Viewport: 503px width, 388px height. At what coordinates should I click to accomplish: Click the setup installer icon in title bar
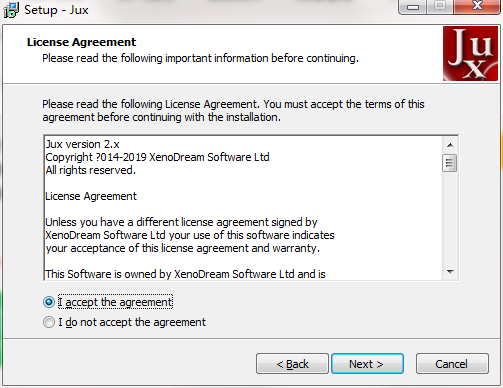pos(11,10)
